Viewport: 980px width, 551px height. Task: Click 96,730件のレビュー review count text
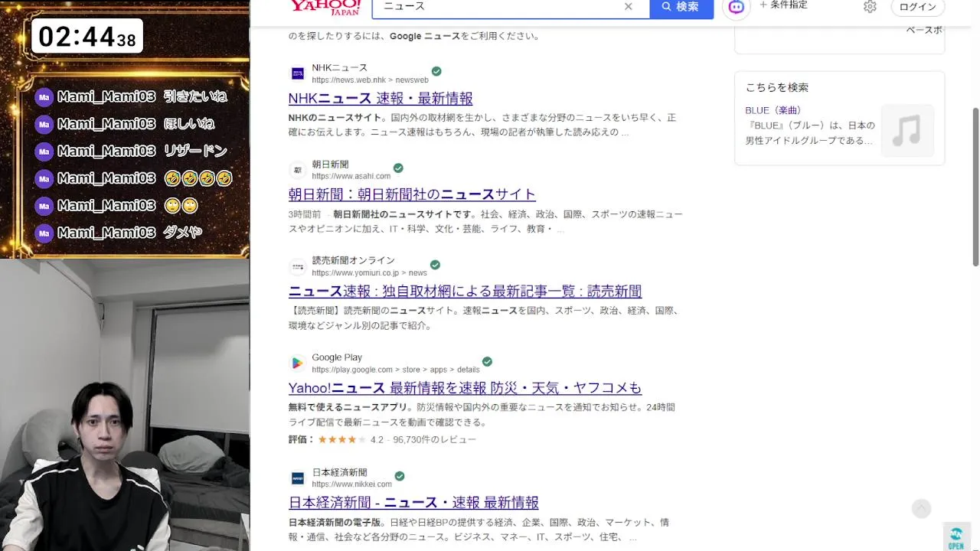[x=434, y=439]
